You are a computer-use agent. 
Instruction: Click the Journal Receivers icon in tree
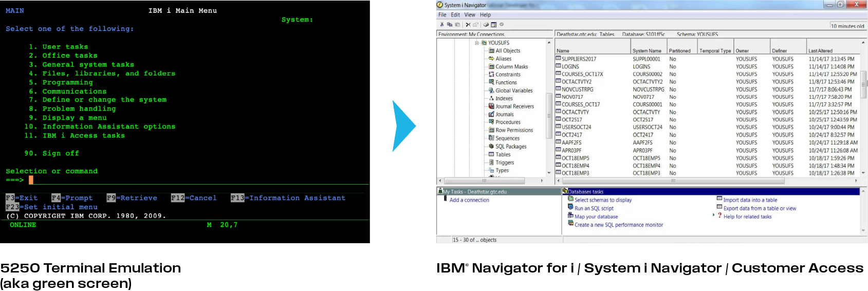(491, 106)
